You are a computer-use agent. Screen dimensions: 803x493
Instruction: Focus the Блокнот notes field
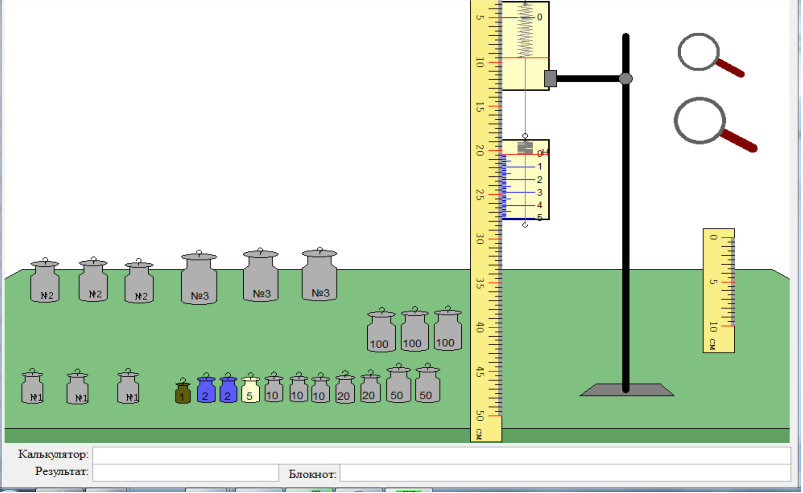(565, 473)
